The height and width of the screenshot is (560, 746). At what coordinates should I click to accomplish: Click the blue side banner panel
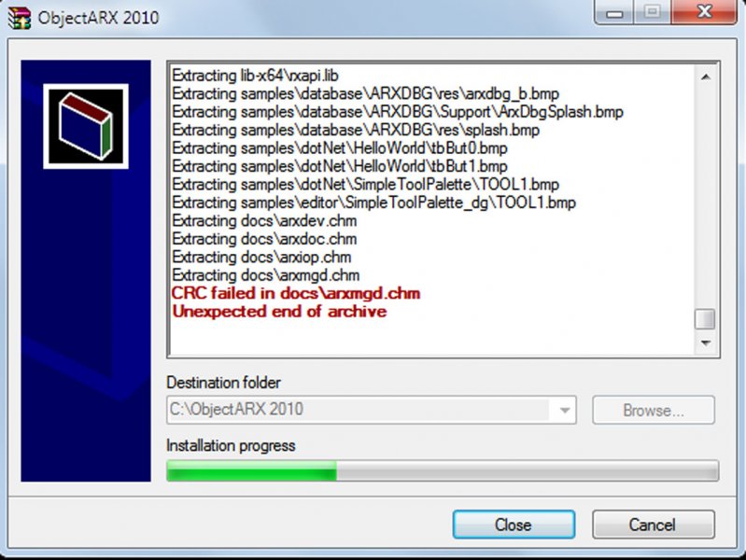[x=86, y=271]
